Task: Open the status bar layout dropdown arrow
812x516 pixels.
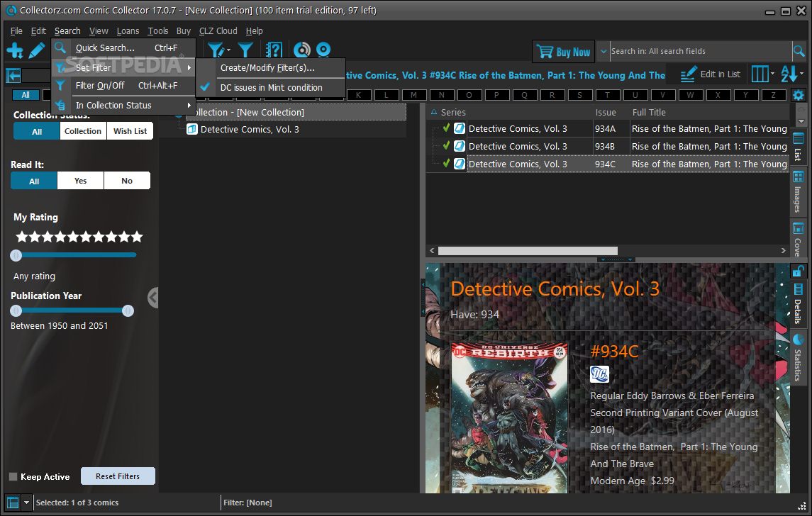Action: tap(26, 502)
